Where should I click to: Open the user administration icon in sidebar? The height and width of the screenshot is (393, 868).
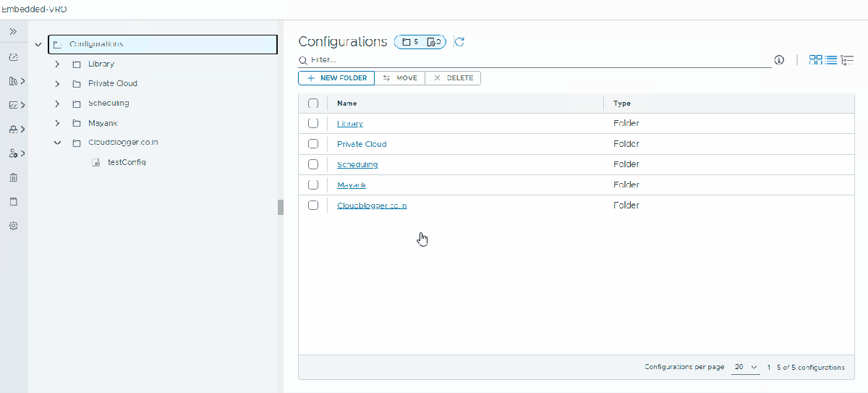click(13, 153)
